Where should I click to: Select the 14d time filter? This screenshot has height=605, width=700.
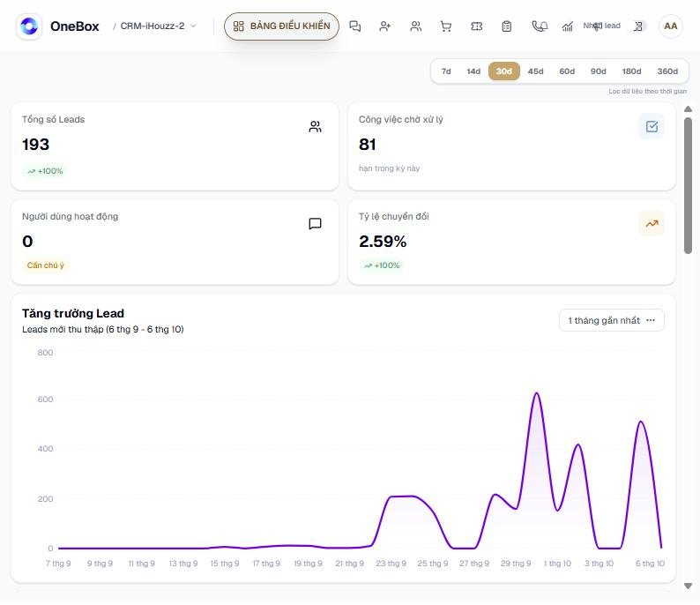tap(473, 71)
